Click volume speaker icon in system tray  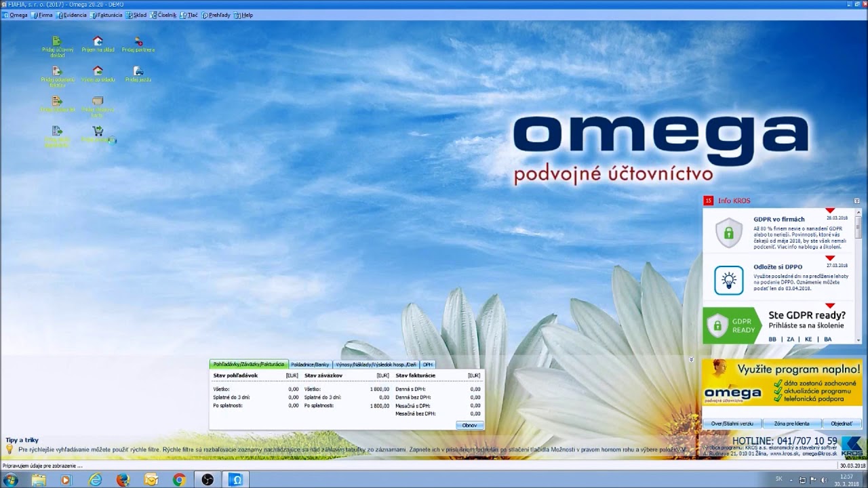coord(825,480)
